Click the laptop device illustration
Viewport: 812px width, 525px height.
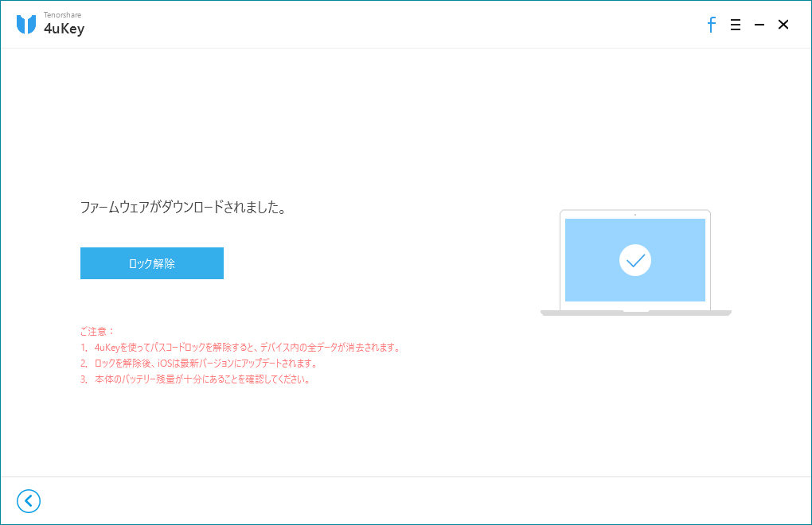coord(634,262)
